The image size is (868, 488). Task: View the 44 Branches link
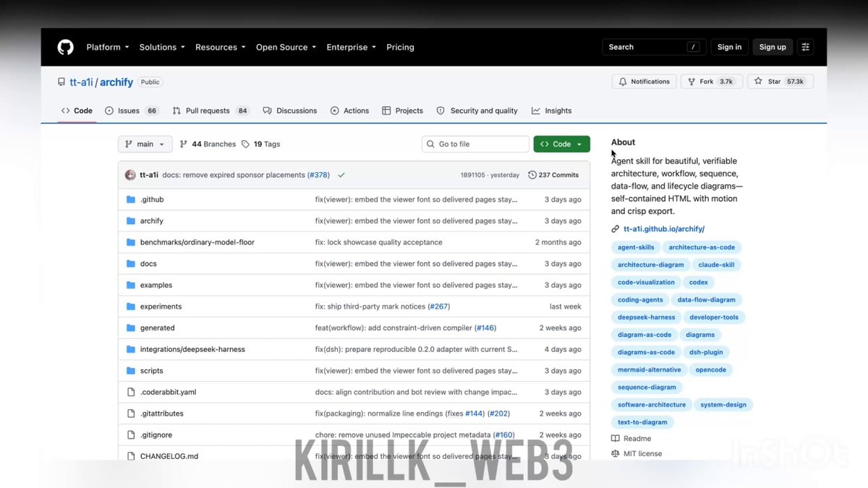208,144
